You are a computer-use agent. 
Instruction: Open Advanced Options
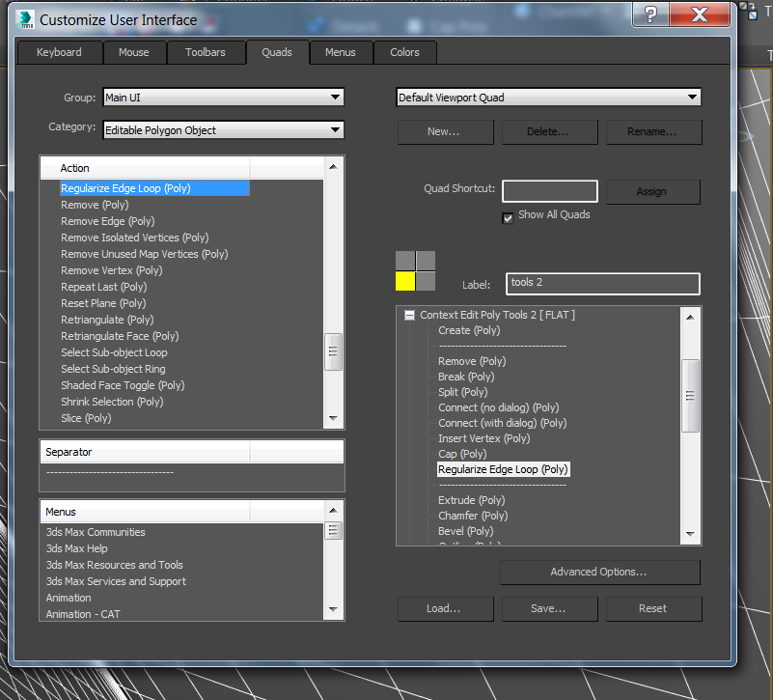(x=599, y=572)
